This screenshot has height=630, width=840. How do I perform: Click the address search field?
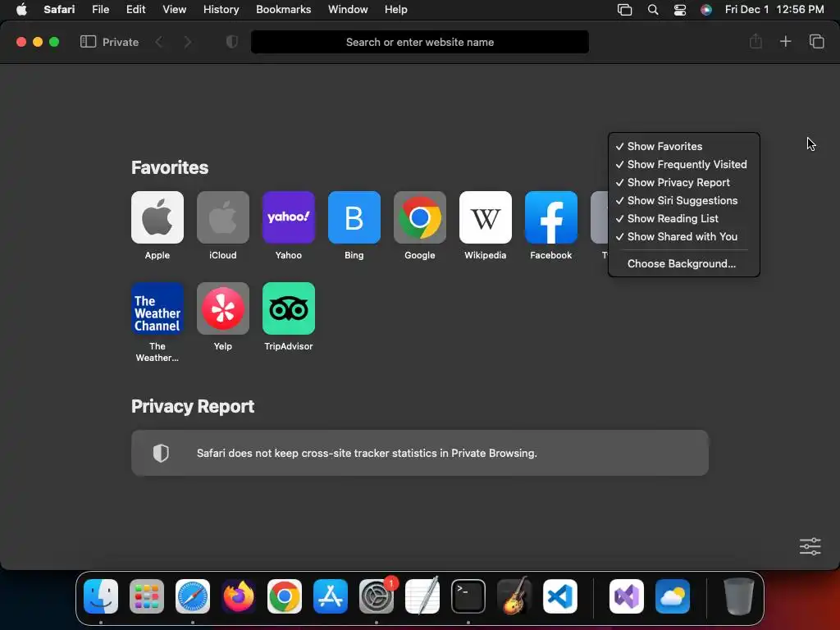point(419,42)
